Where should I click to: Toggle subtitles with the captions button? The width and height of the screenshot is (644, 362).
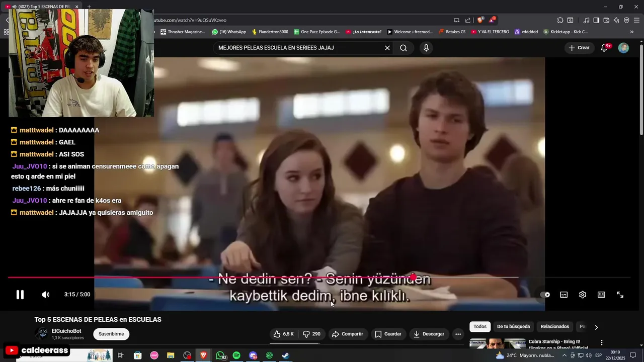click(x=564, y=295)
